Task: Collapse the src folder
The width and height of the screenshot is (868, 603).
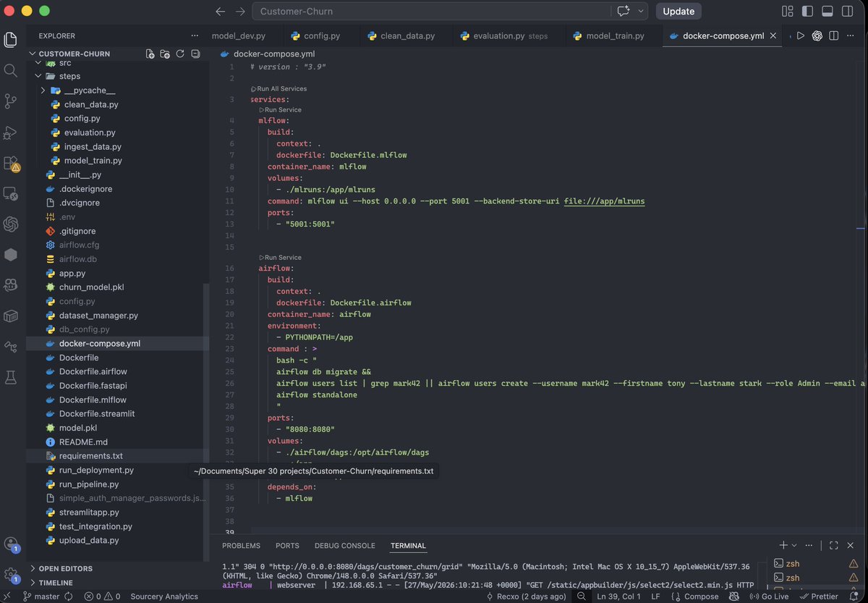Action: (65, 63)
